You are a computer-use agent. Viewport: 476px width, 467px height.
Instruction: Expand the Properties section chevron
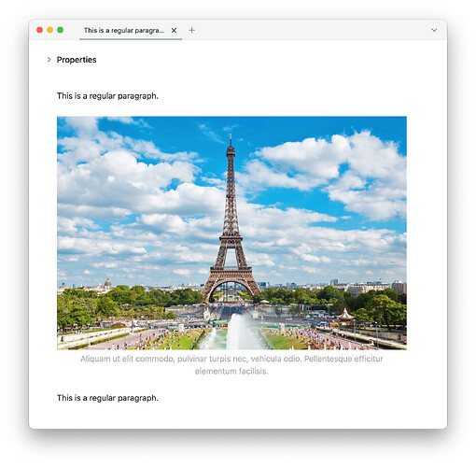click(49, 60)
